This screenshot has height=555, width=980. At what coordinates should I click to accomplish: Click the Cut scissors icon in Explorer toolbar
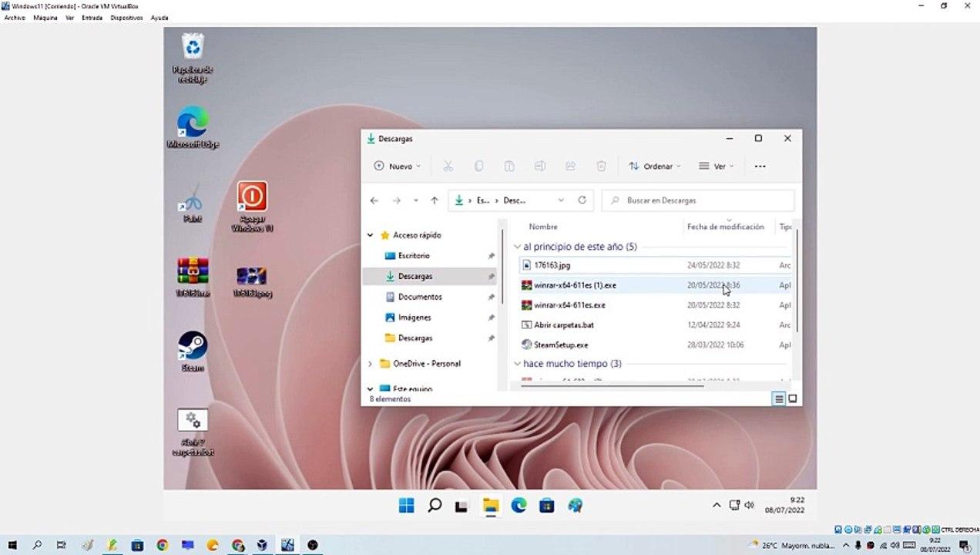pos(448,166)
